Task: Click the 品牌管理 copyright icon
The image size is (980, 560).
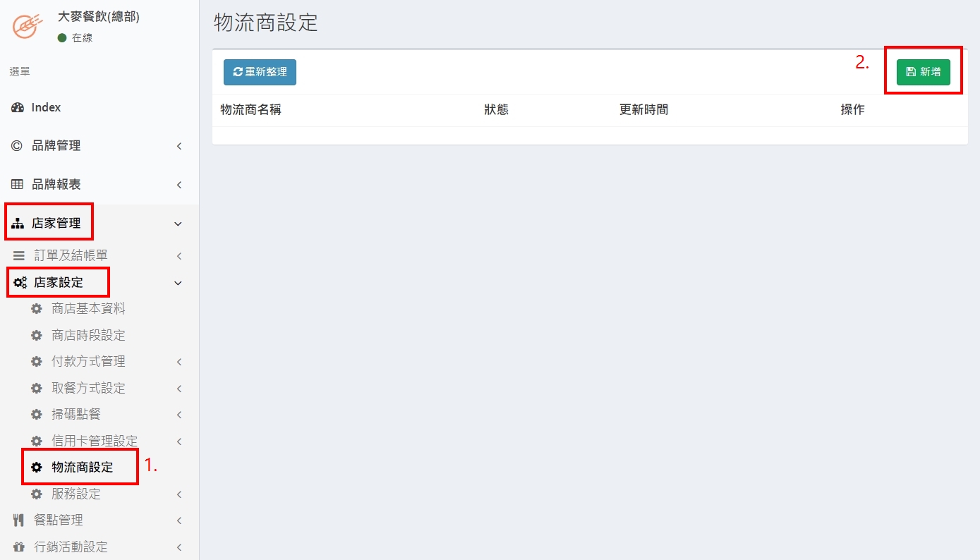Action: point(17,146)
